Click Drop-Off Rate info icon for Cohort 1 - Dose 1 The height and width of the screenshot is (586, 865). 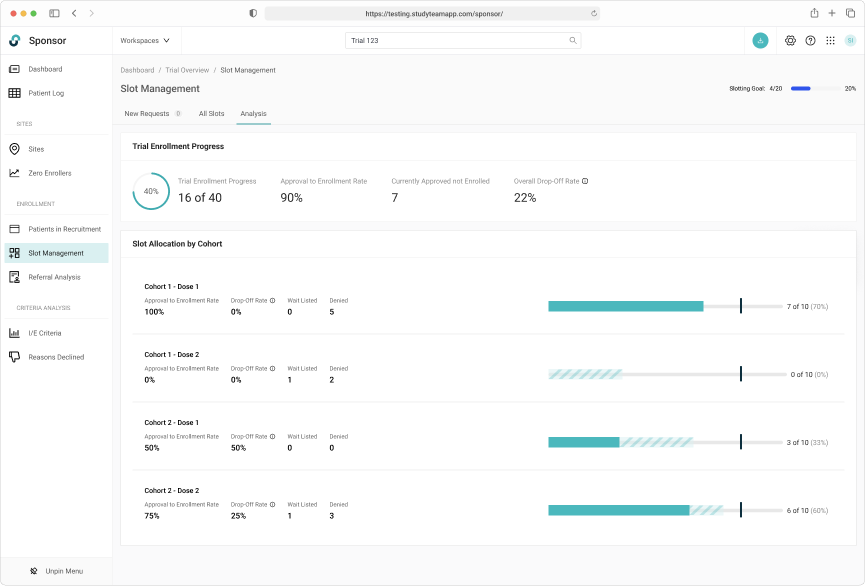pos(273,301)
